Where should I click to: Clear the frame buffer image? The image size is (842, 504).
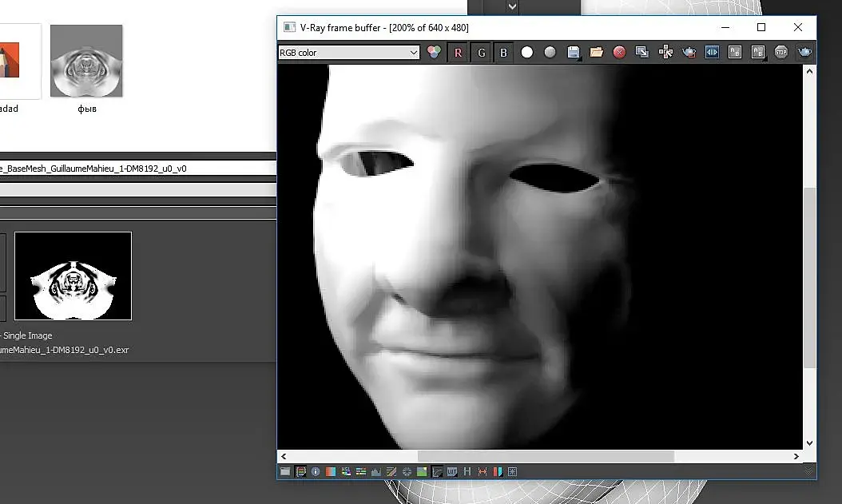619,53
